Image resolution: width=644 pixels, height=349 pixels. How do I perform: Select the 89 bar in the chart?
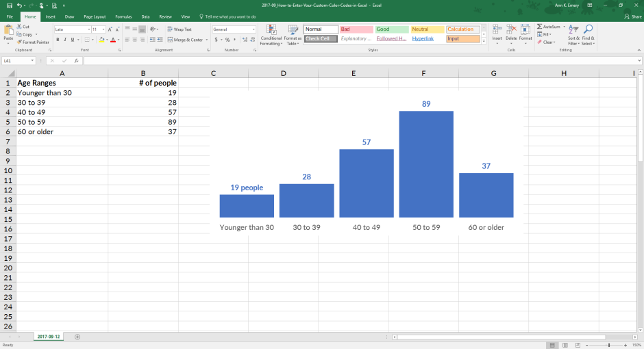tap(426, 164)
